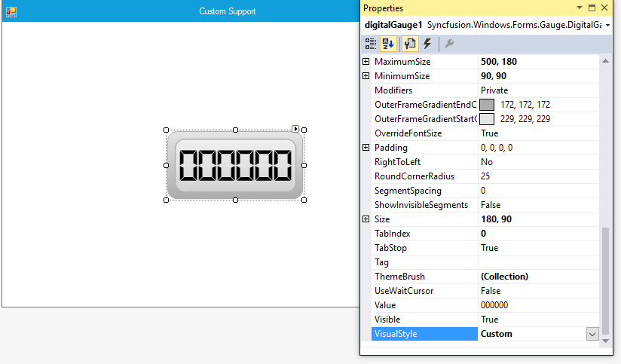The image size is (621, 364).
Task: Click the Property Pages wrench icon
Action: (449, 44)
